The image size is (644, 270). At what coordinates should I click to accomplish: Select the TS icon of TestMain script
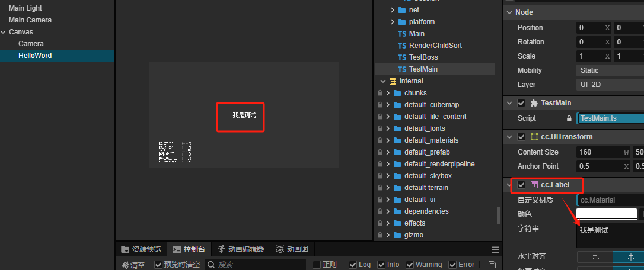pos(402,69)
